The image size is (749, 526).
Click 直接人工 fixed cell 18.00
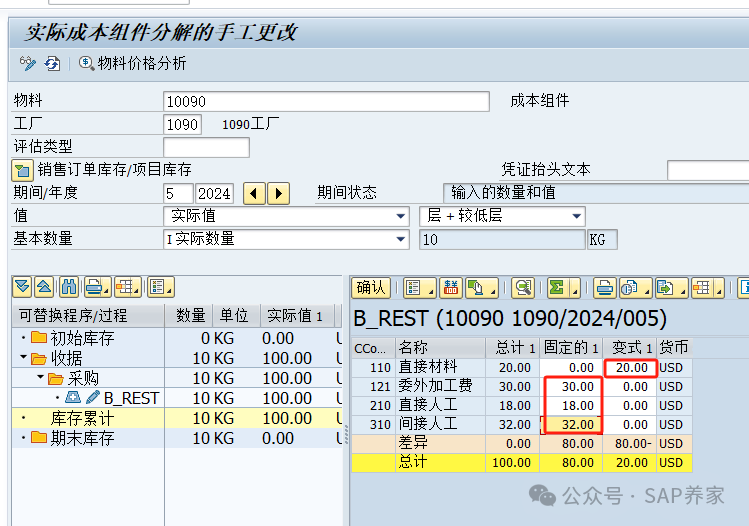coord(572,406)
